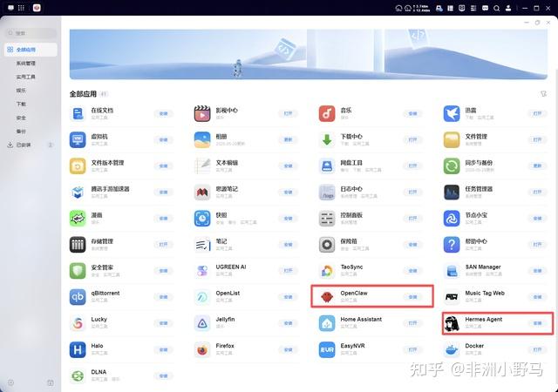The height and width of the screenshot is (392, 558).
Task: Click the blue banner image at top
Action: point(308,54)
